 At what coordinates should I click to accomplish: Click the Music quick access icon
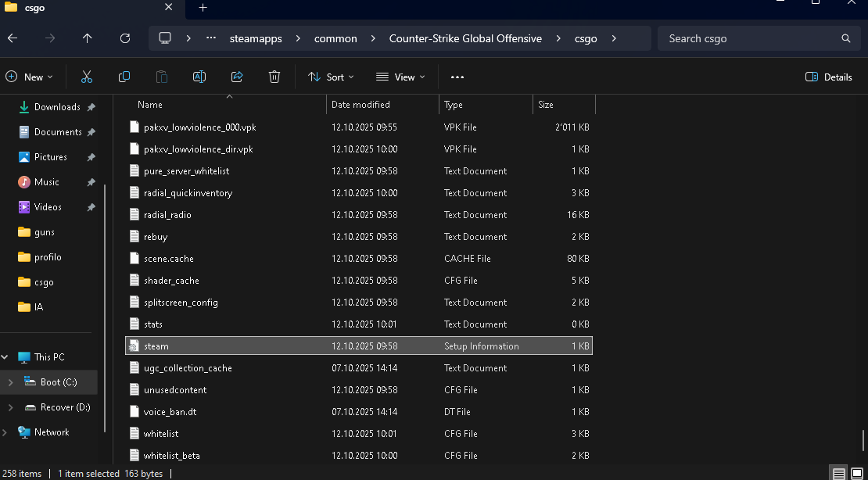tap(23, 182)
